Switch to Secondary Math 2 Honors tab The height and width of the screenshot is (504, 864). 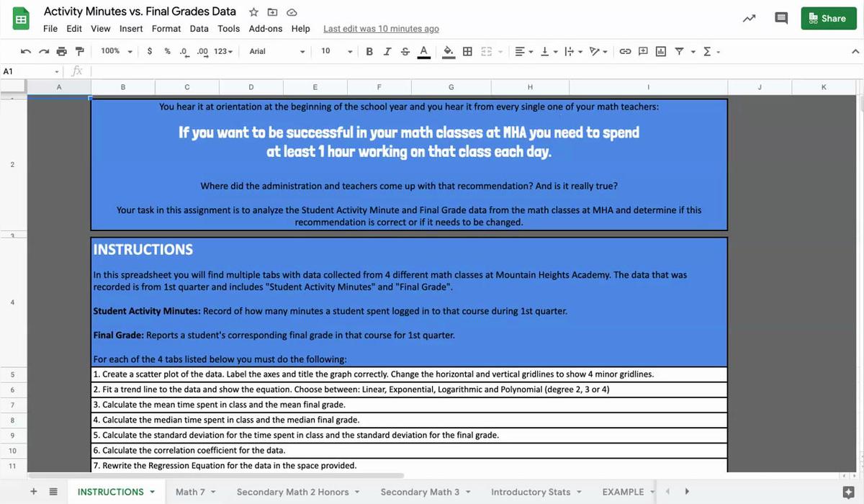(x=292, y=492)
